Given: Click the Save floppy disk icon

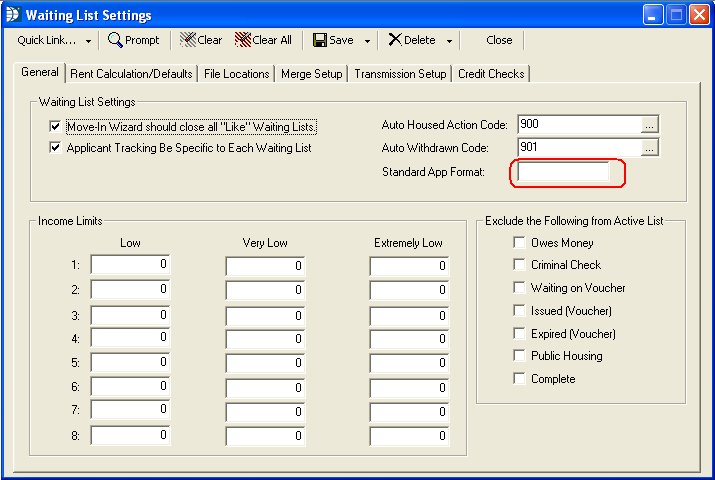Looking at the screenshot, I should coord(319,40).
